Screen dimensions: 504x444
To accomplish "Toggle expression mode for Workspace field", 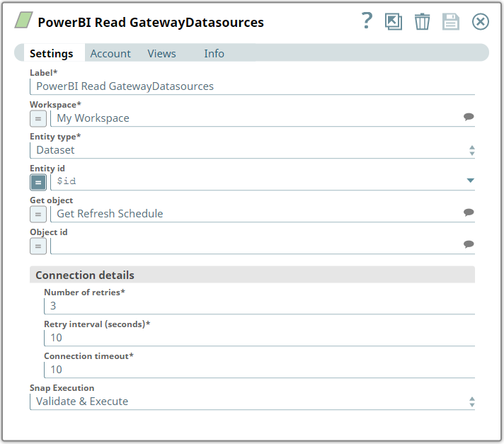I will point(38,119).
